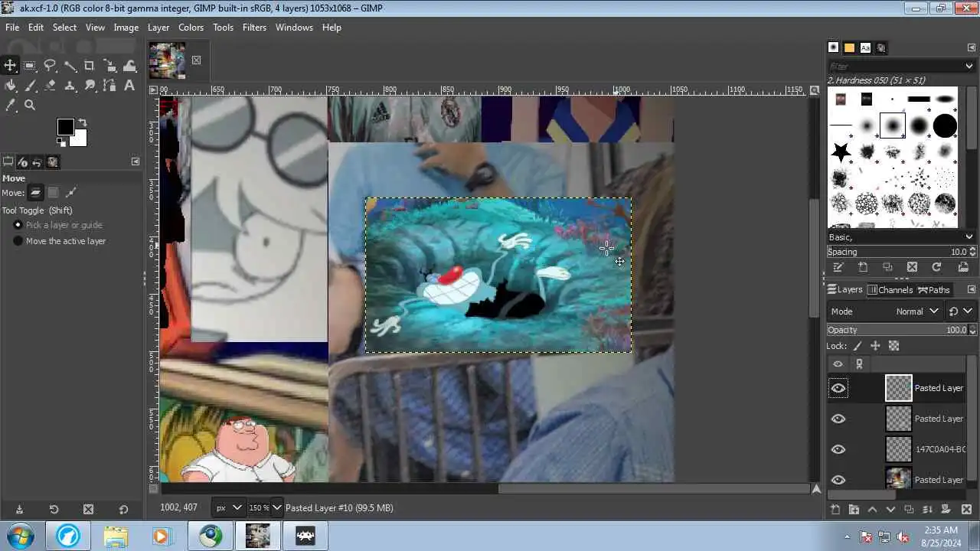Select the Warp Transform tool
This screenshot has height=551, width=980.
(129, 66)
